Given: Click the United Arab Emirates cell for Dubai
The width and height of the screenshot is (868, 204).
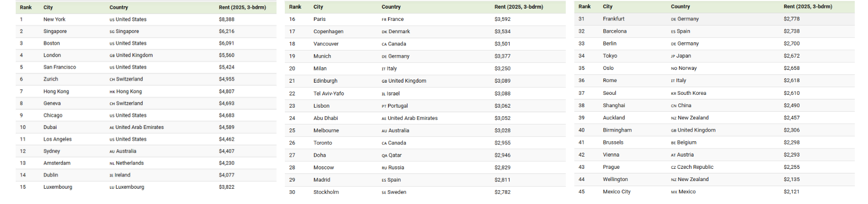Looking at the screenshot, I should (x=139, y=127).
